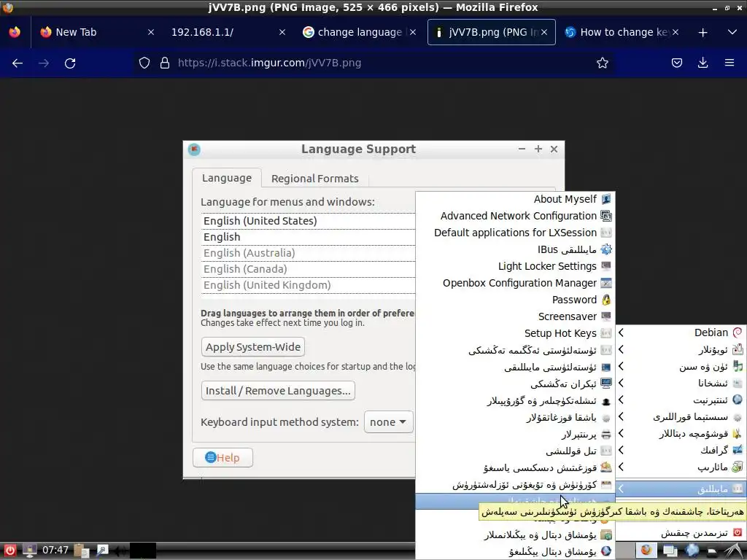Click the IBus settings gear icon
747x560 pixels.
click(606, 249)
